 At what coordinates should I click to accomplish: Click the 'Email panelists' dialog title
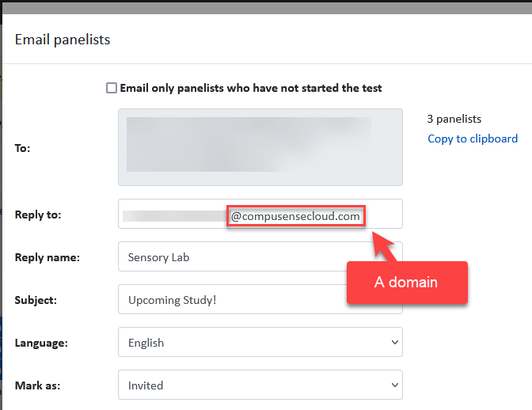tap(63, 40)
